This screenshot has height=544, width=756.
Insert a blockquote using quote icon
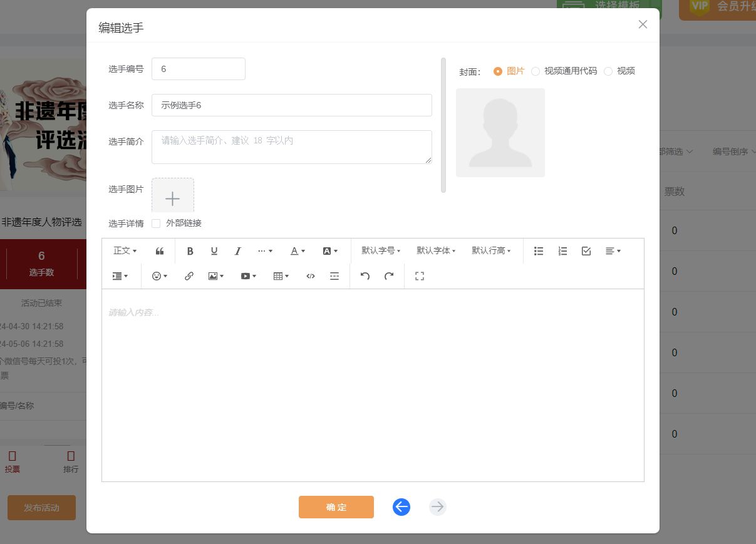(x=160, y=251)
